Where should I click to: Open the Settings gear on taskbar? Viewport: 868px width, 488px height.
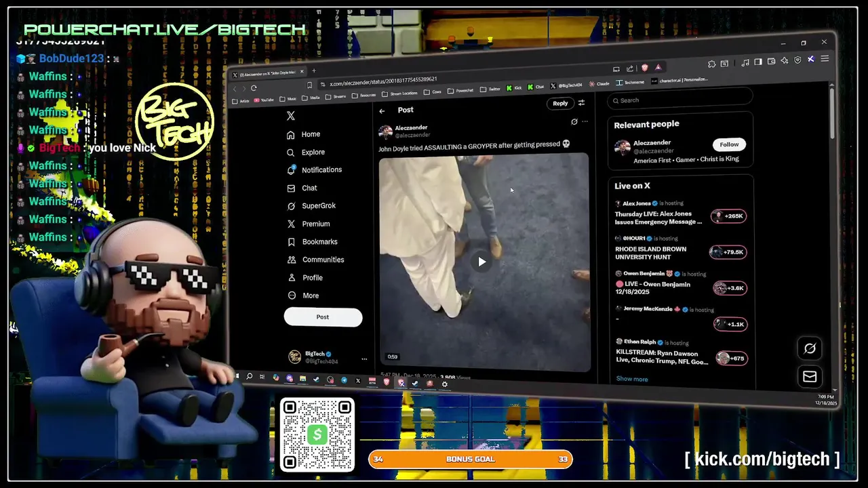pos(445,384)
